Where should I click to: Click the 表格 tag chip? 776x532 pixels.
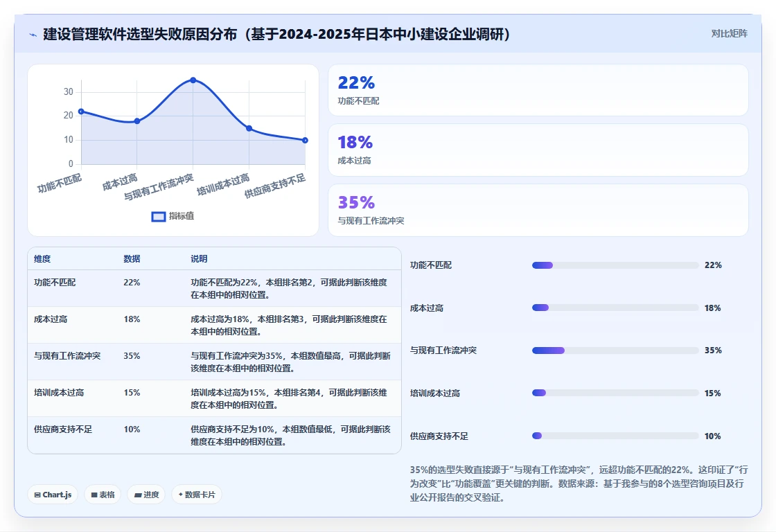point(103,495)
